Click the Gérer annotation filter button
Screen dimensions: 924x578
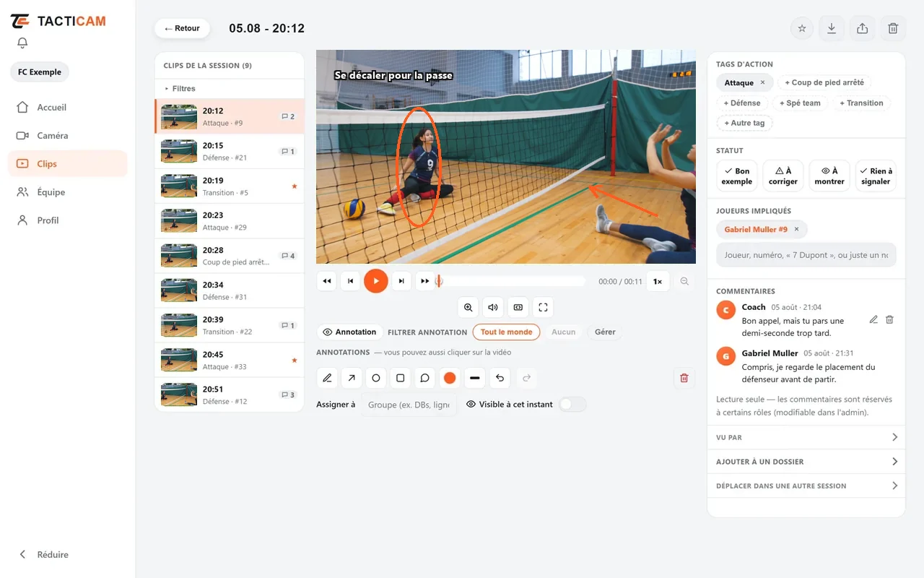(x=605, y=332)
